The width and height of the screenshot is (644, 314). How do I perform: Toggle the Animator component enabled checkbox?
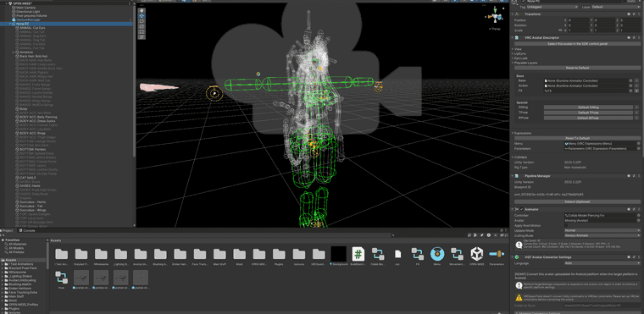coord(522,209)
